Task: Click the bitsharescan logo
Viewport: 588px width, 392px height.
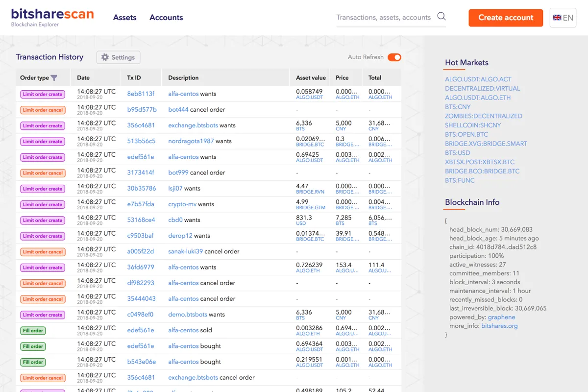Action: coord(52,17)
